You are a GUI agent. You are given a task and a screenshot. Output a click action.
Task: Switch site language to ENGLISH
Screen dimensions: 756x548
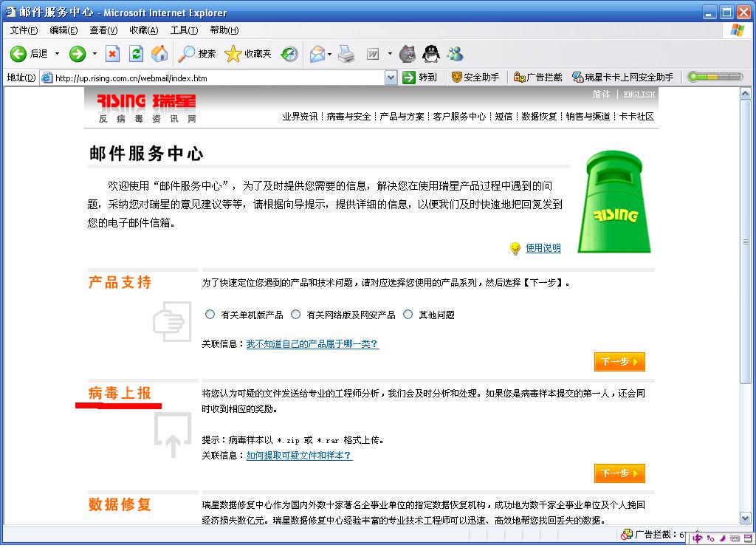(x=639, y=95)
